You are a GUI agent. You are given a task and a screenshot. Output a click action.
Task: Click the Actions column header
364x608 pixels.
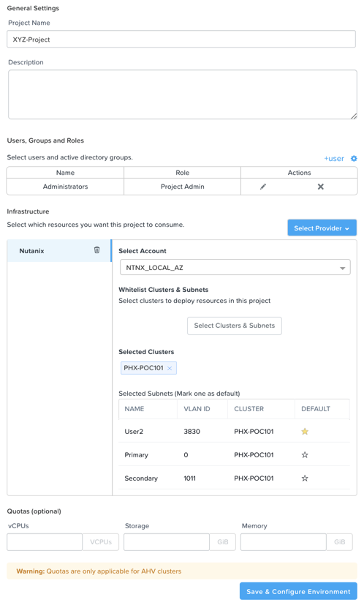point(299,173)
